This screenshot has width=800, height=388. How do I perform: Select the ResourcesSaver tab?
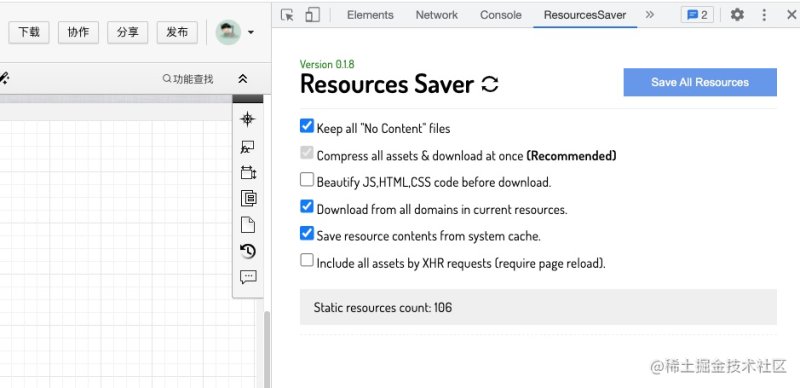585,15
